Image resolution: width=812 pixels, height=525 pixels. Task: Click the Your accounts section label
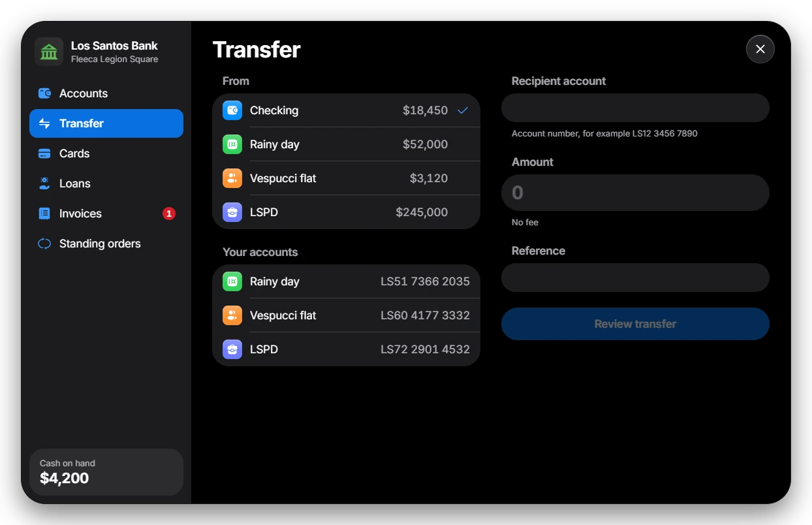click(x=260, y=252)
